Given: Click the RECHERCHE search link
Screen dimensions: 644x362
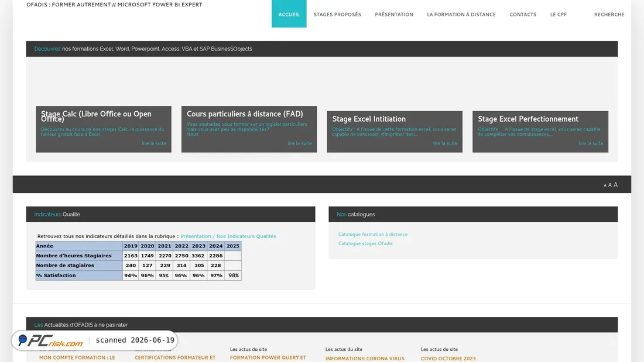Looking at the screenshot, I should coord(609,15).
